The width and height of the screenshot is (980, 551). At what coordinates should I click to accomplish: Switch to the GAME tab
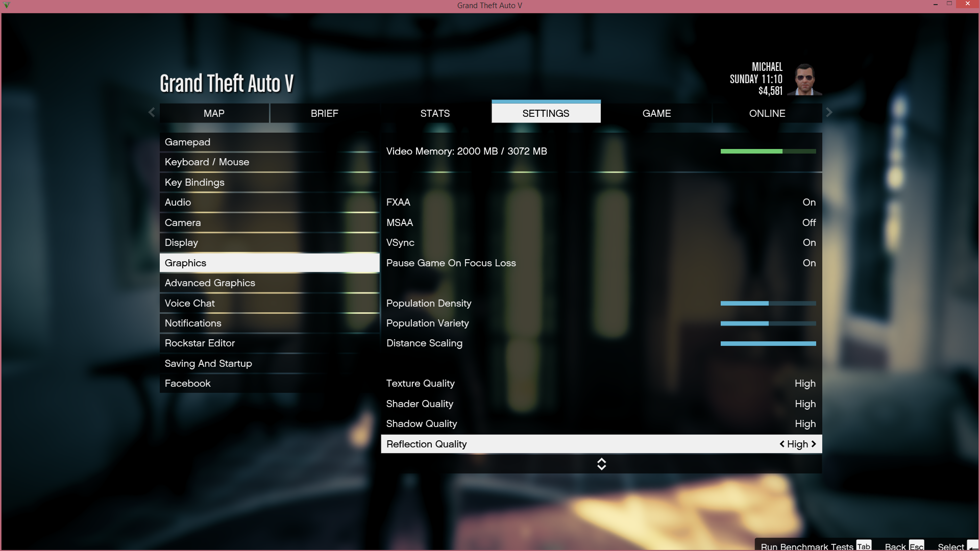point(656,113)
